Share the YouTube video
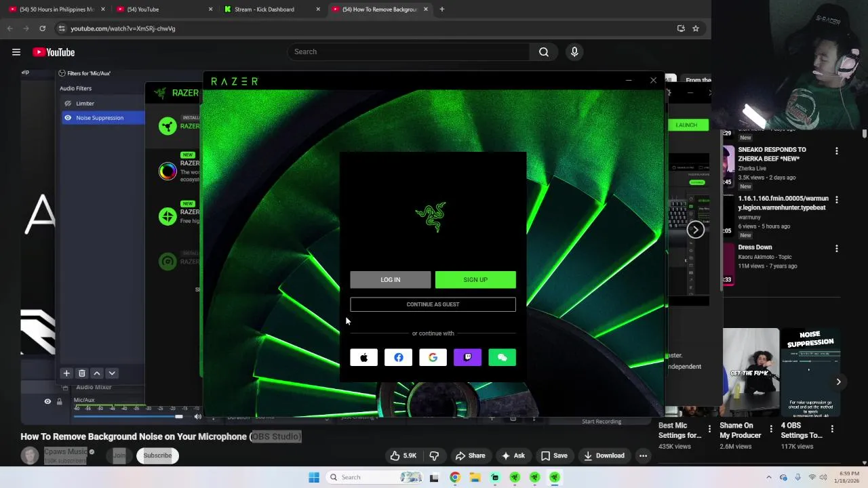The width and height of the screenshot is (868, 488). pos(470,455)
